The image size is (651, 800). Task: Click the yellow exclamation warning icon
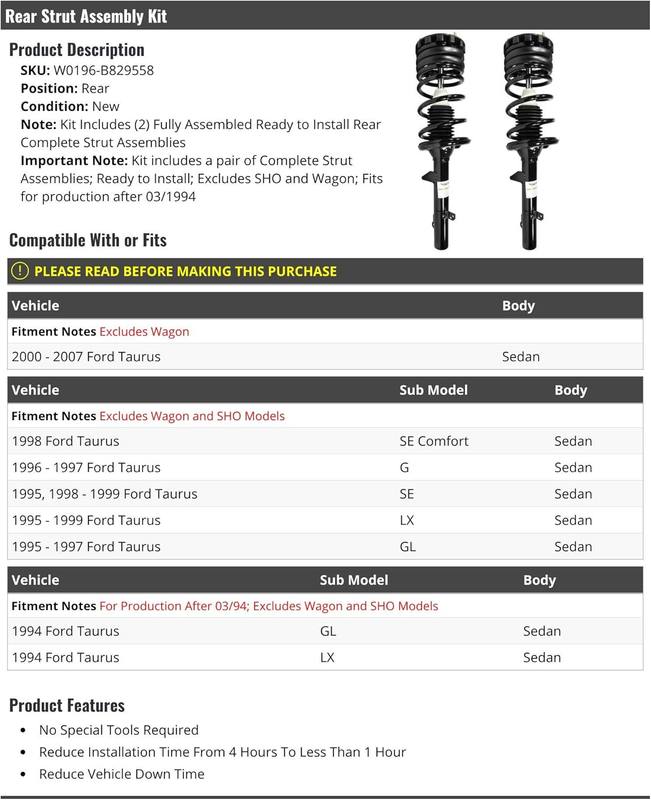(20, 271)
